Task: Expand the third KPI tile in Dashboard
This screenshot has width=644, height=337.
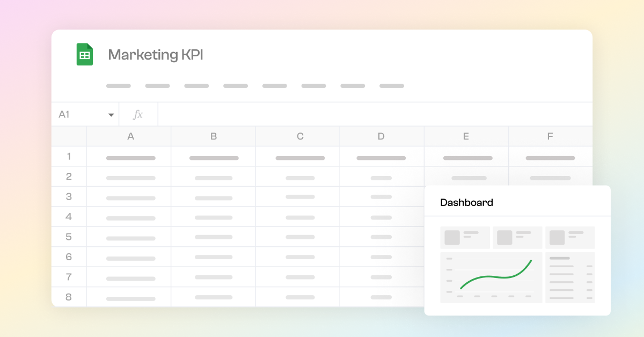Action: click(x=570, y=237)
